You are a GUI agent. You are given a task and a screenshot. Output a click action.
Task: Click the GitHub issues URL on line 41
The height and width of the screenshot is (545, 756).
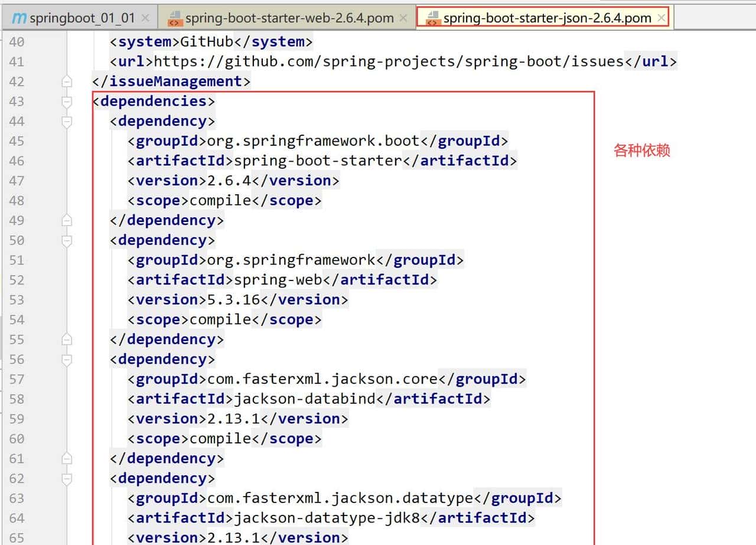coord(389,61)
